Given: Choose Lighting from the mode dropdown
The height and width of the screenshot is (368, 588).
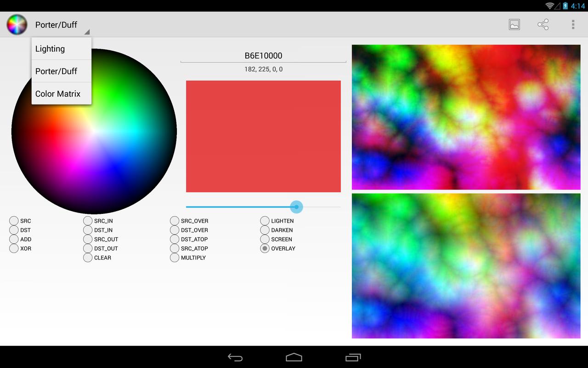Looking at the screenshot, I should pos(50,48).
